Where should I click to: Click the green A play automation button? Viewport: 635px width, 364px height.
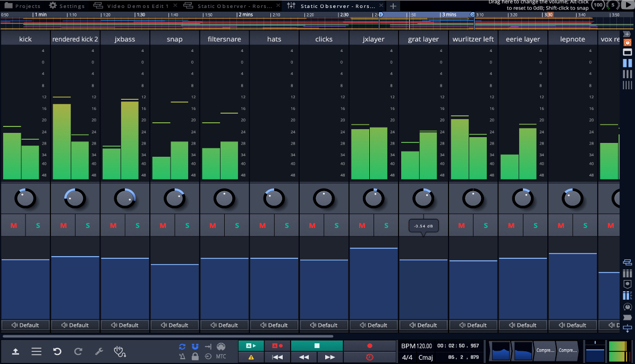[x=251, y=346]
